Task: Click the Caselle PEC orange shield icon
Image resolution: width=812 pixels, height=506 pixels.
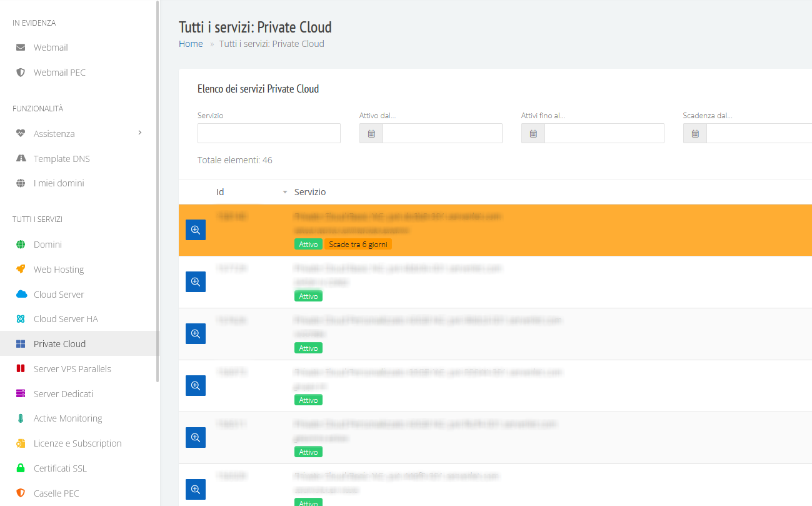Action: pyautogui.click(x=21, y=493)
